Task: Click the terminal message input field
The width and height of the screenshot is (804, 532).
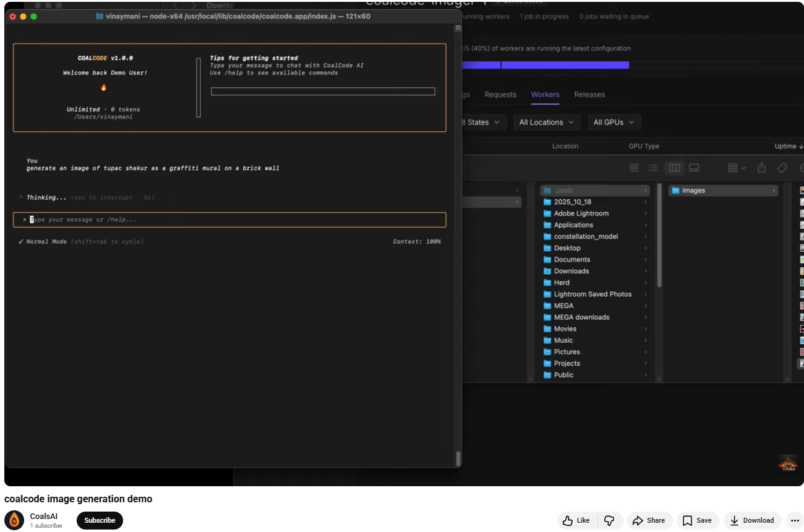Action: coord(229,220)
